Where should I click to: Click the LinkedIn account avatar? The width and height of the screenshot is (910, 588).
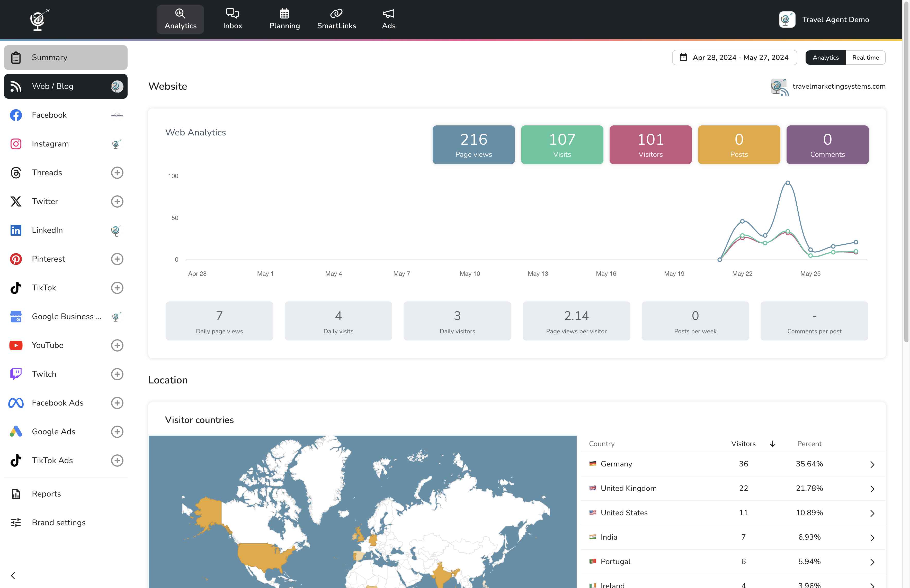[117, 230]
